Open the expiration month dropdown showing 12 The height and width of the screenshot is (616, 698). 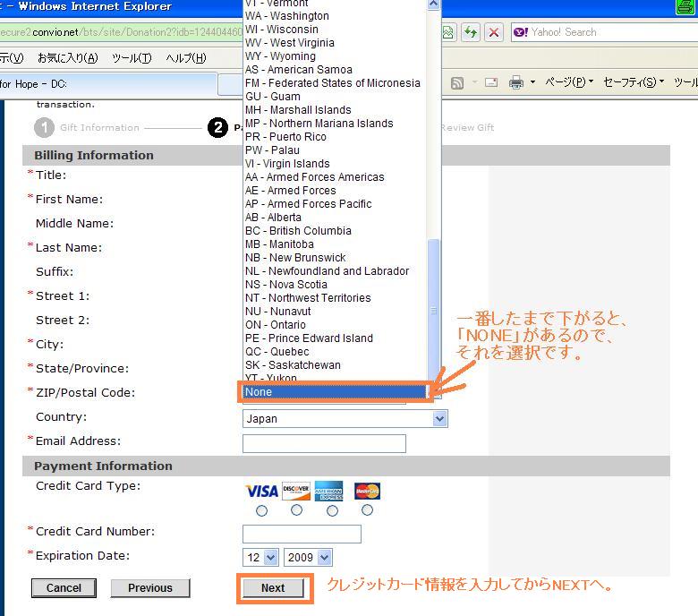point(261,557)
